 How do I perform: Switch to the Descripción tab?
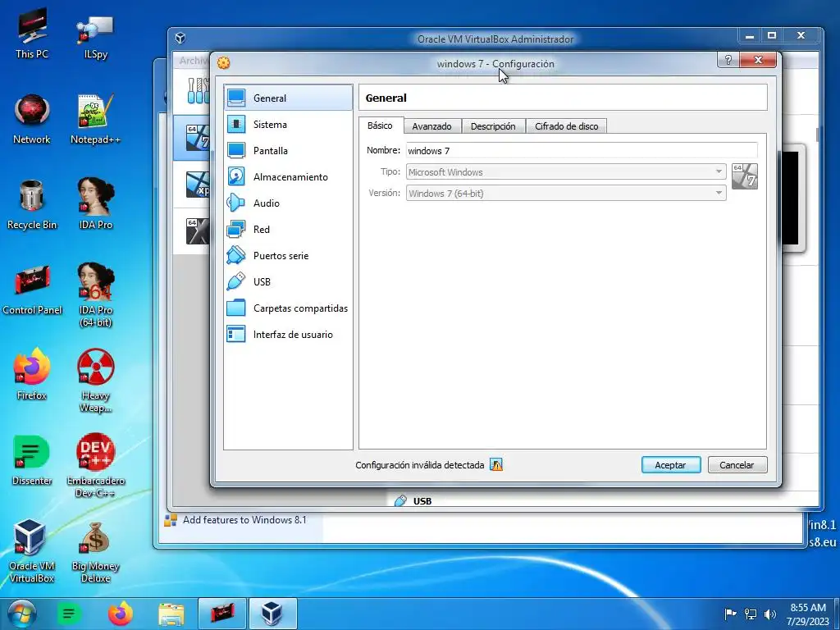pos(493,126)
